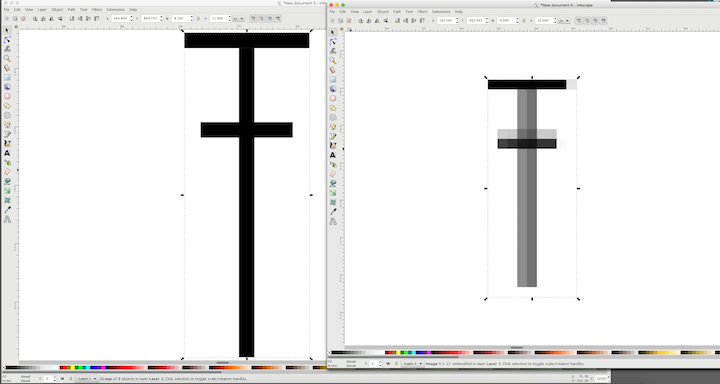Toggle width/height ratio lock in document 4 window
The image size is (720, 384).
(x=523, y=20)
